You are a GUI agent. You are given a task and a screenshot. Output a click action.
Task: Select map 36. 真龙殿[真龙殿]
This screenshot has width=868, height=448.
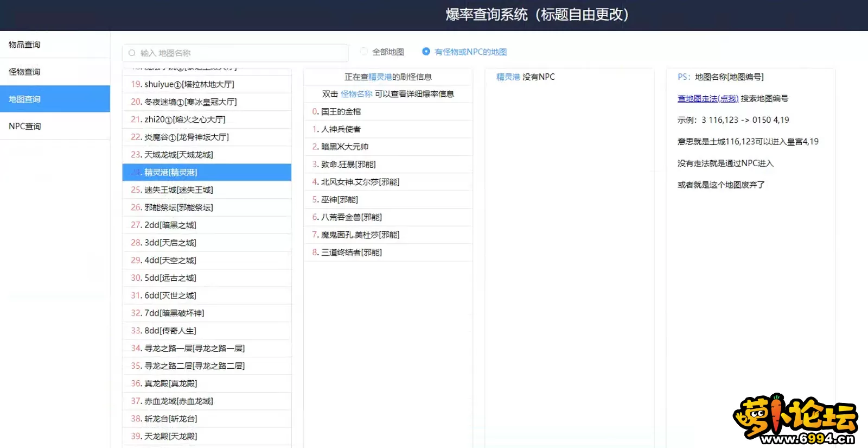click(207, 383)
